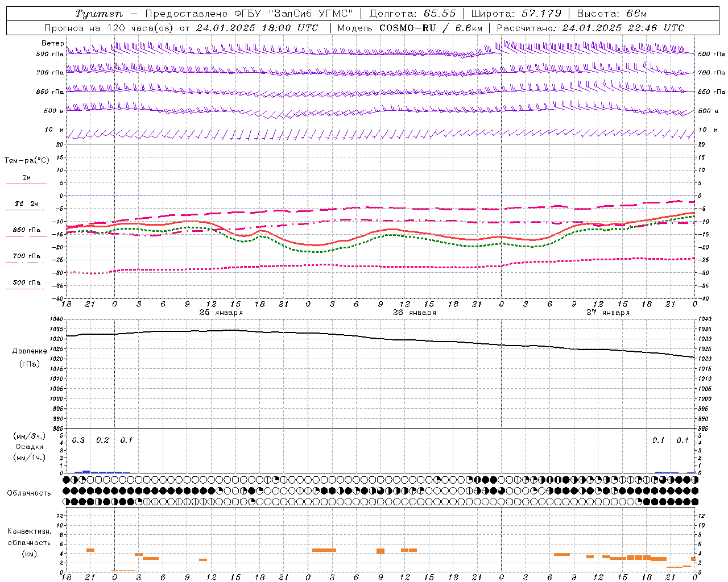The image size is (728, 582).
Task: Click the station name Tyumen in the header
Action: [98, 14]
